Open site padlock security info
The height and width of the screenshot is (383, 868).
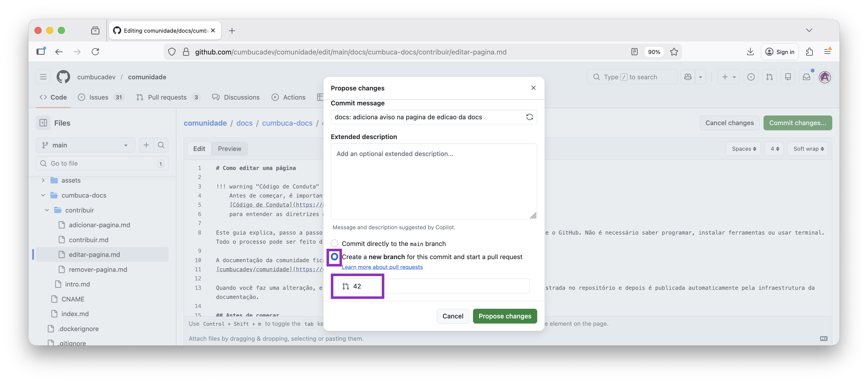click(186, 52)
